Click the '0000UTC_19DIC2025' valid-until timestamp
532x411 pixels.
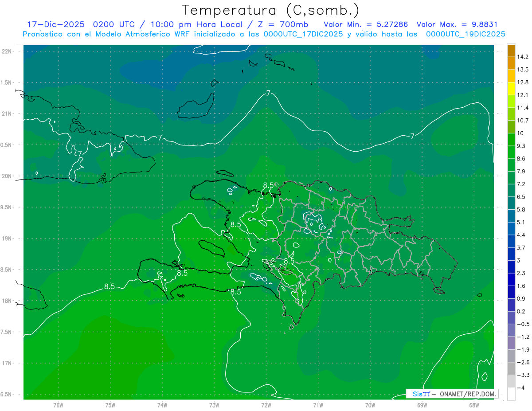click(465, 34)
